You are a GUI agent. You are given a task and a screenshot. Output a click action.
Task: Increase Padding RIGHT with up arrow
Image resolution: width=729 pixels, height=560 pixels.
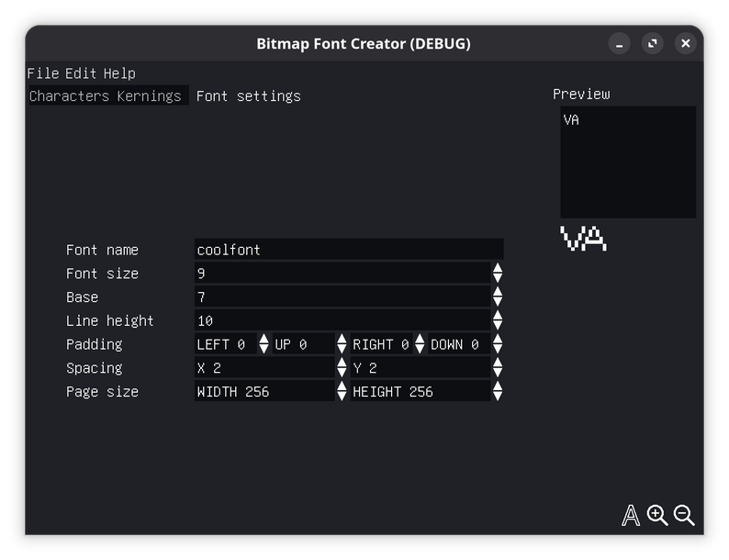[x=420, y=340]
